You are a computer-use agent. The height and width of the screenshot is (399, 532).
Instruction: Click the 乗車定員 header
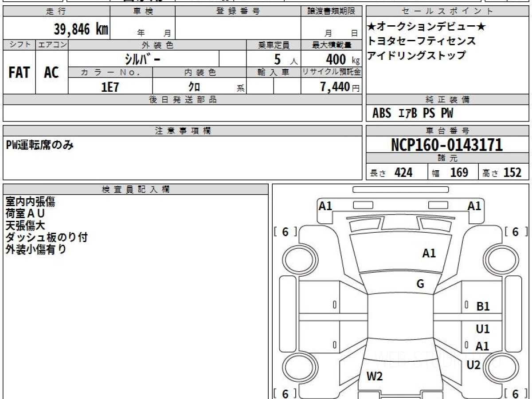point(274,45)
